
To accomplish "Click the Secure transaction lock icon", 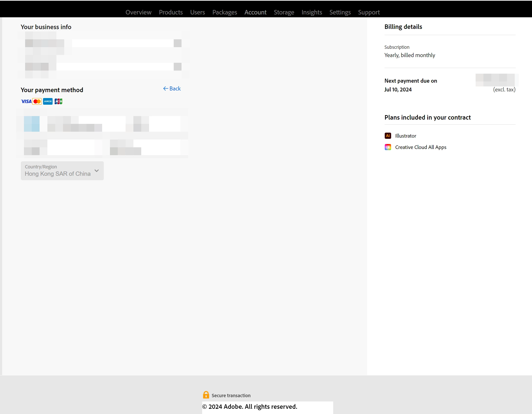I will point(206,395).
